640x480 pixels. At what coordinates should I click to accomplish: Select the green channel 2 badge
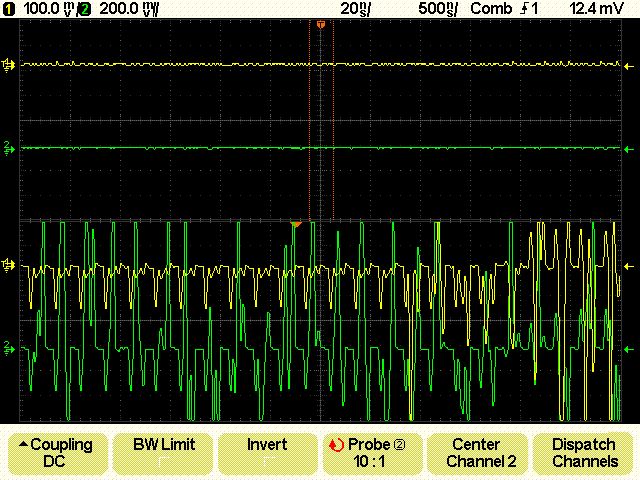(x=85, y=9)
